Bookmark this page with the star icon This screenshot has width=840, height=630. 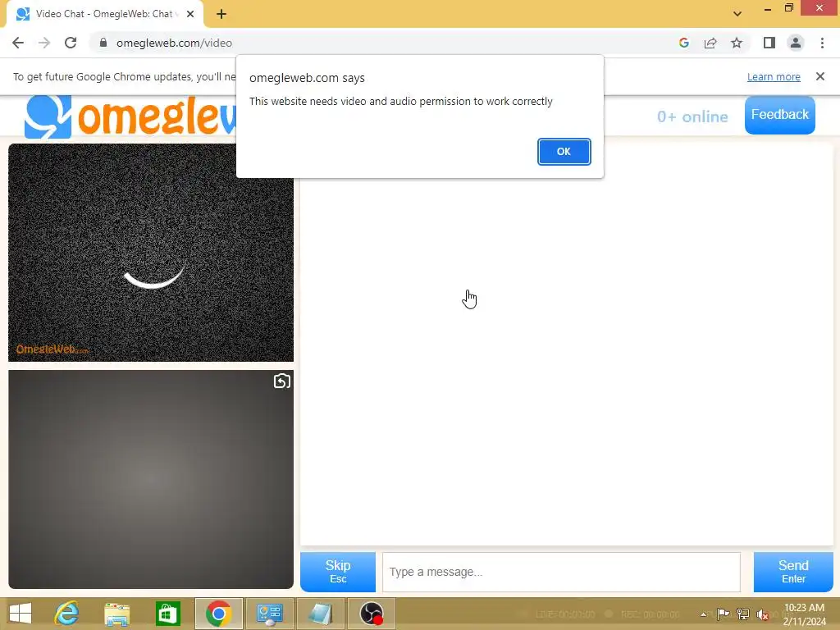(x=737, y=43)
